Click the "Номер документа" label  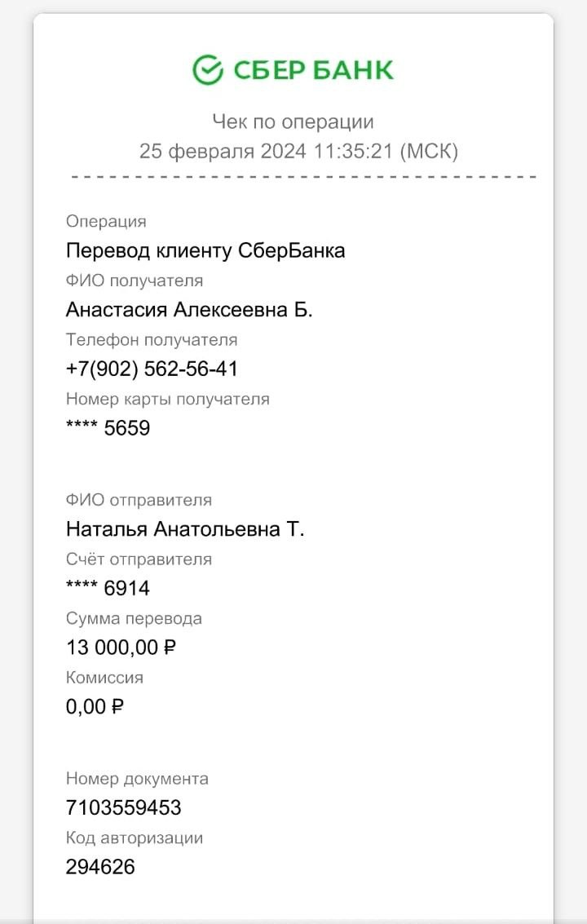[x=137, y=779]
